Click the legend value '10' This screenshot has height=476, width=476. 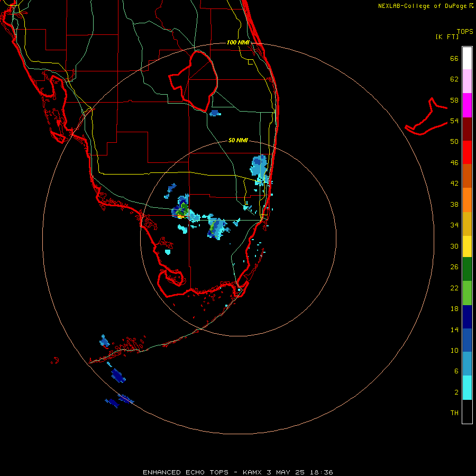click(x=454, y=351)
